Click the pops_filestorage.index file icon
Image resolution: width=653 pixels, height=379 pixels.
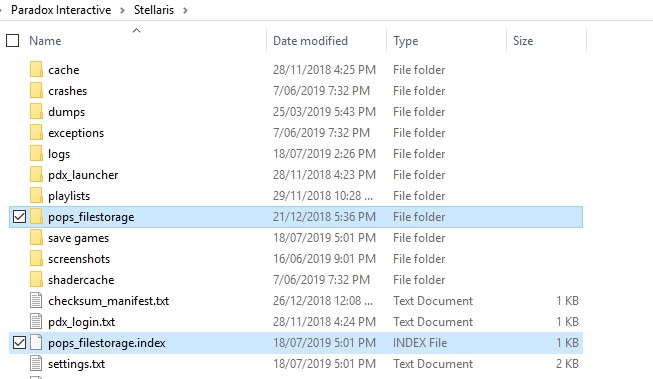pyautogui.click(x=36, y=342)
